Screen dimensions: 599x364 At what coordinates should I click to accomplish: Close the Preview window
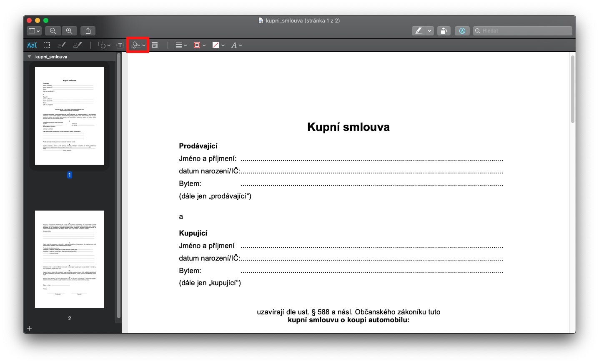pyautogui.click(x=29, y=20)
